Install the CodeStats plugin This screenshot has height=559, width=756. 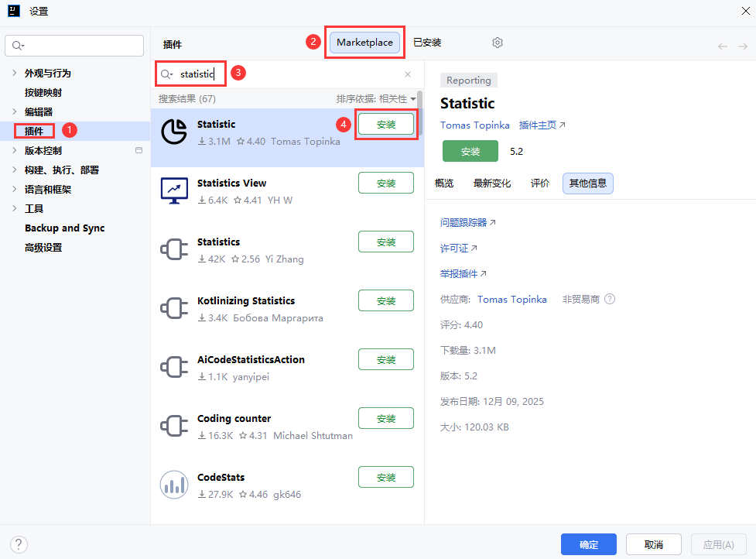click(x=385, y=478)
